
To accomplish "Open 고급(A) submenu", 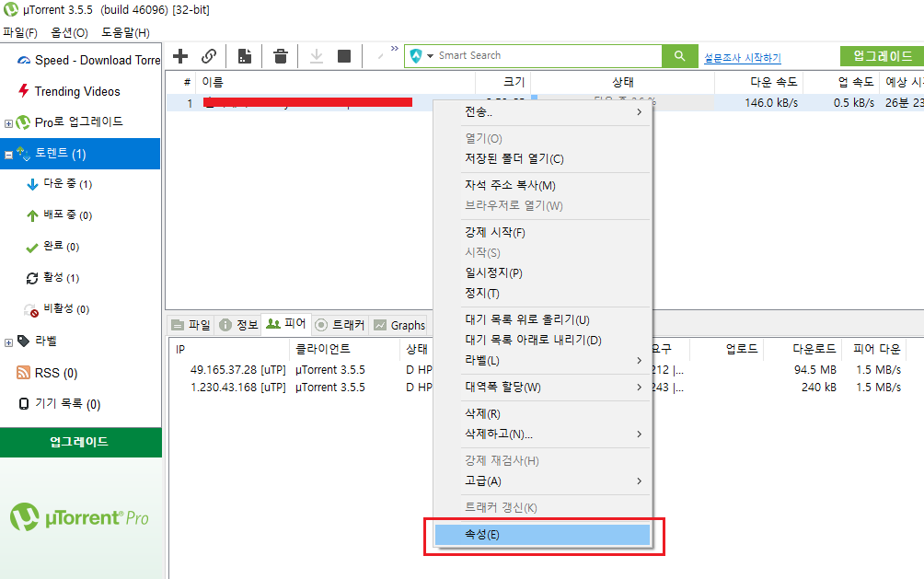I will (543, 481).
